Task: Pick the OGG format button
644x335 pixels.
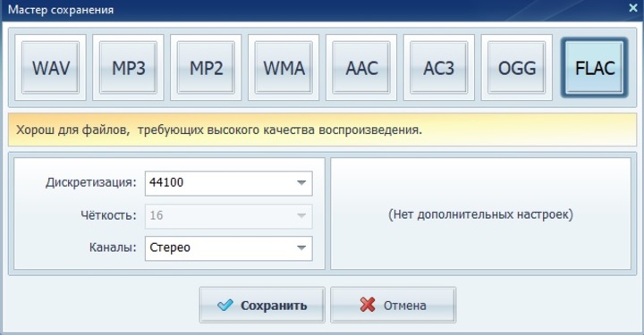Action: pos(517,68)
